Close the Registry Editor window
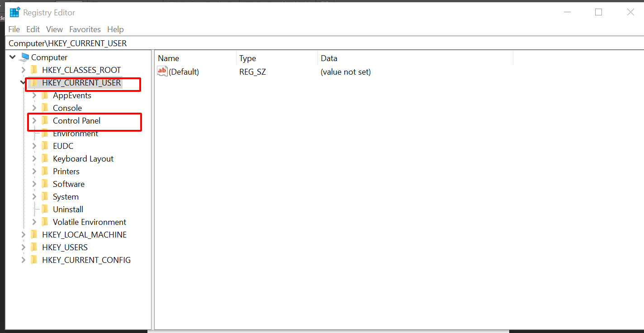Viewport: 644px width, 333px height. [x=630, y=12]
